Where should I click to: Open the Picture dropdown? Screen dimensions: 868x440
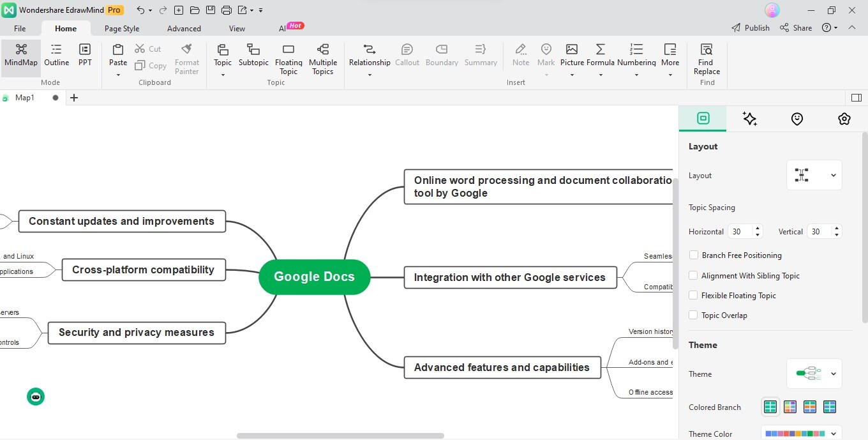pos(572,75)
